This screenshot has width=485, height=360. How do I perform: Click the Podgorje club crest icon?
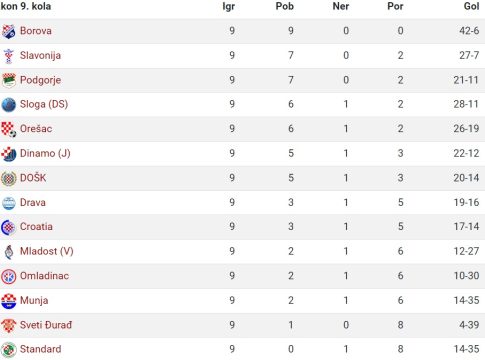pyautogui.click(x=9, y=80)
